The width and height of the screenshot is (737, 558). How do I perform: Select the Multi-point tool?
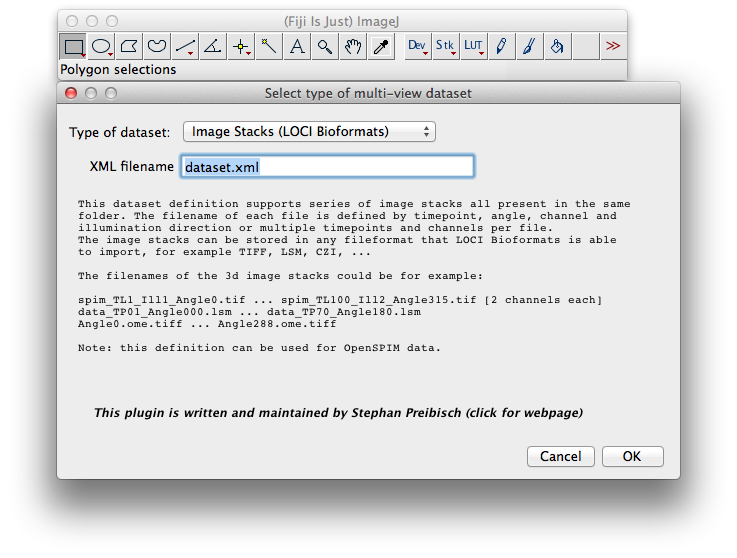241,46
